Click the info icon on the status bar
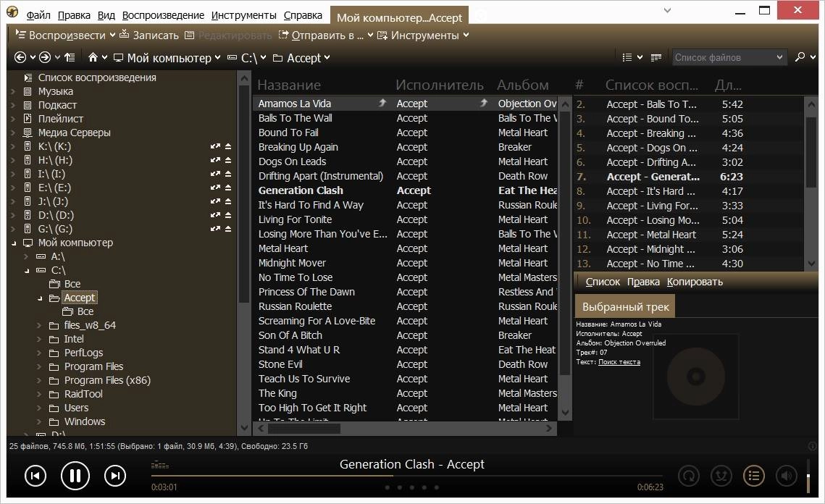This screenshot has width=825, height=504. [812, 445]
